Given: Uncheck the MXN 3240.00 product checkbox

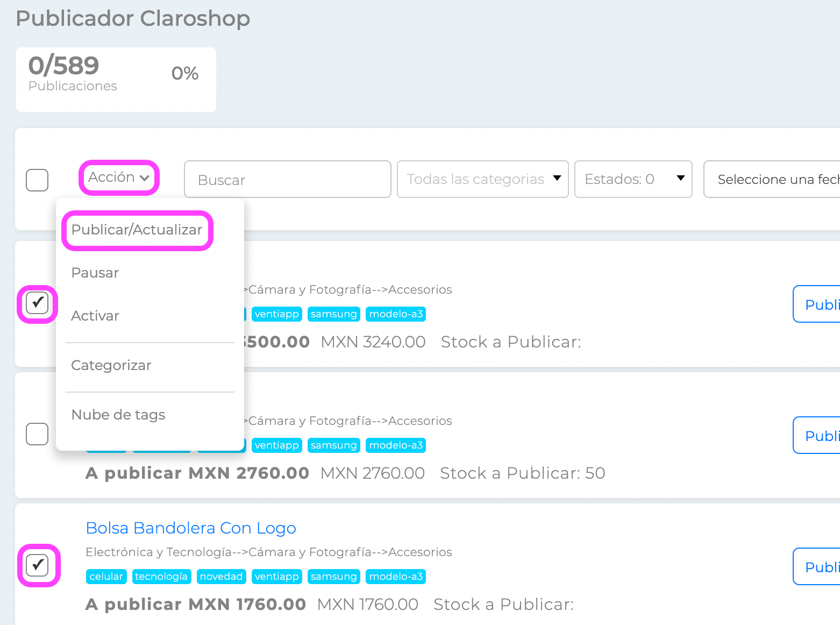Looking at the screenshot, I should [x=37, y=303].
